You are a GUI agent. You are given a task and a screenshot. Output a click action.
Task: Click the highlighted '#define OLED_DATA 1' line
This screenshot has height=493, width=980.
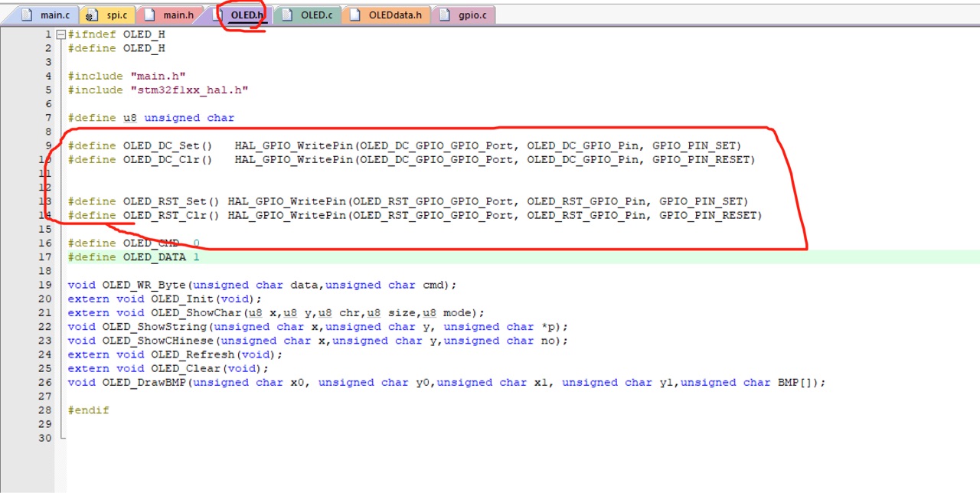(x=133, y=257)
